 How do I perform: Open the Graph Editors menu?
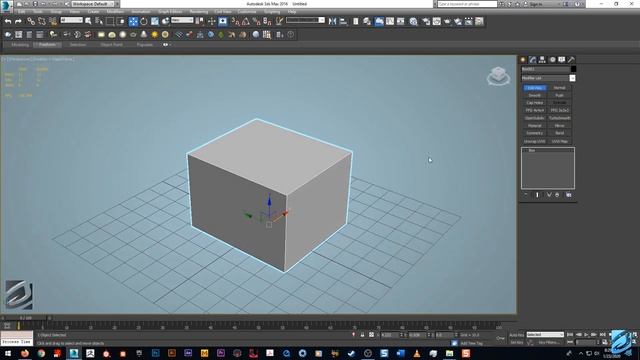click(x=170, y=12)
